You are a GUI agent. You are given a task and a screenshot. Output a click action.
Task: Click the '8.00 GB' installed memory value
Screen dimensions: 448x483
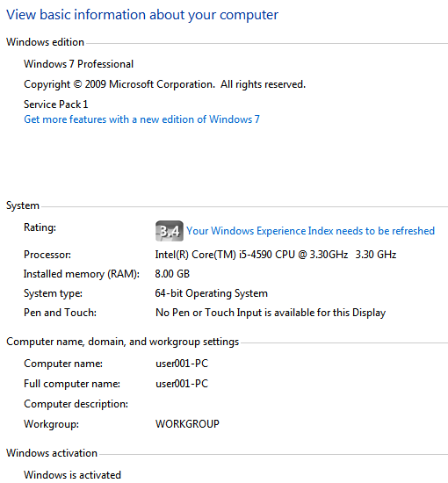(172, 274)
